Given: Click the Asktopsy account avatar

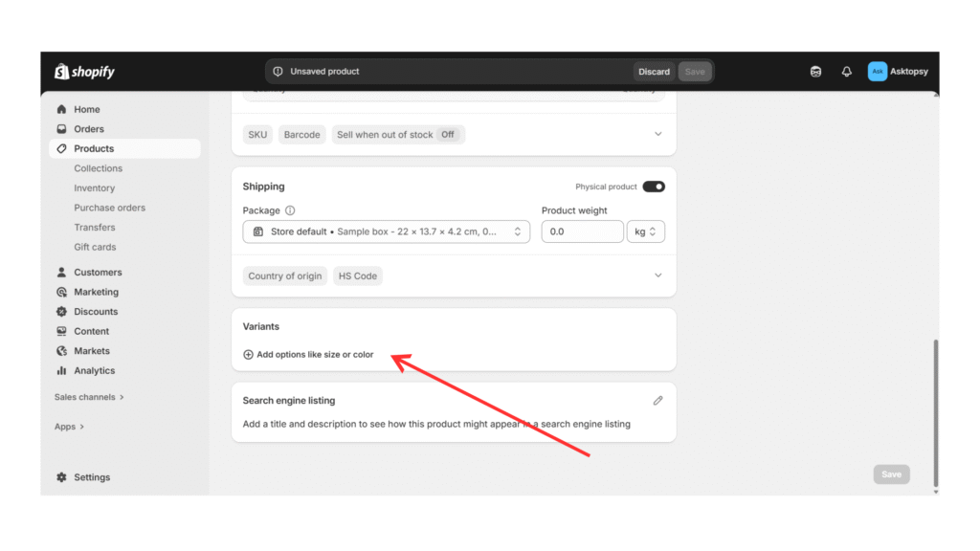Looking at the screenshot, I should [x=877, y=72].
